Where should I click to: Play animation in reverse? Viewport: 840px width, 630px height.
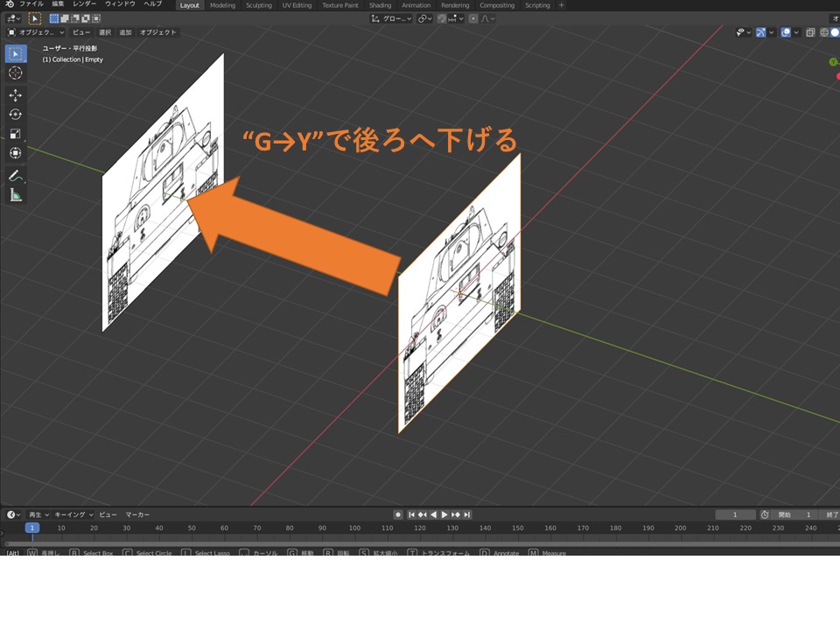click(433, 514)
